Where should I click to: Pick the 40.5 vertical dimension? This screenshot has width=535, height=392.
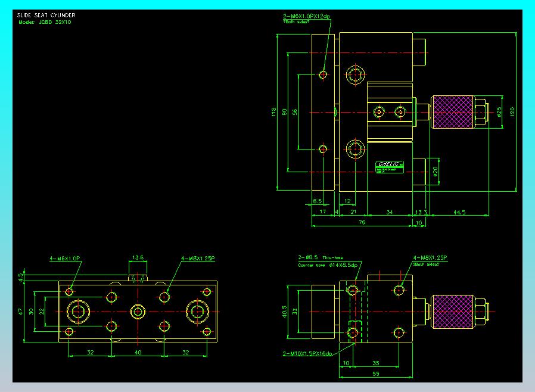coord(285,312)
